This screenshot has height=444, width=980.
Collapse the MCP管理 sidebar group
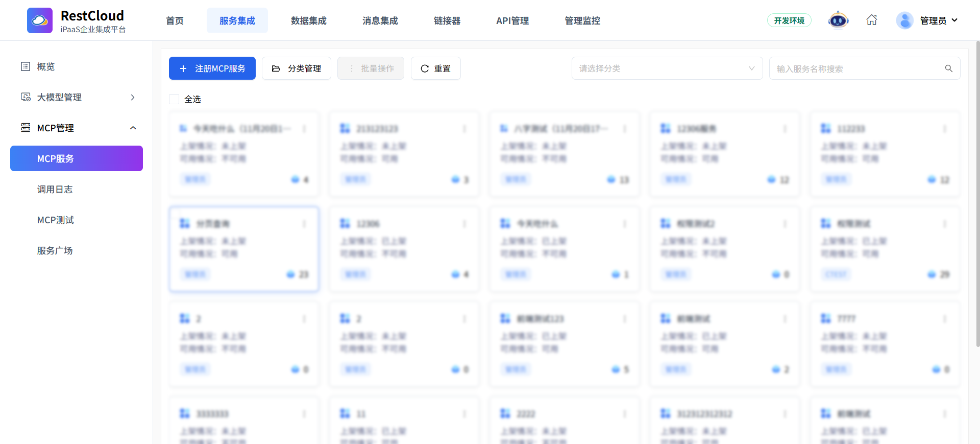click(x=77, y=128)
